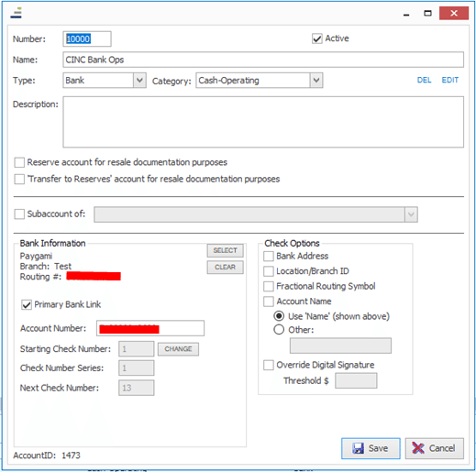
Task: Click the Threshold $ input field
Action: point(356,381)
